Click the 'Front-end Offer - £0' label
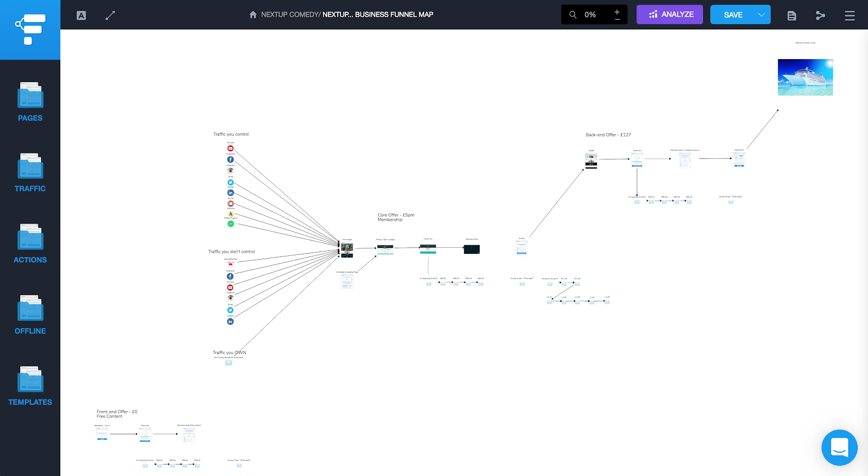The image size is (868, 476). pyautogui.click(x=117, y=412)
